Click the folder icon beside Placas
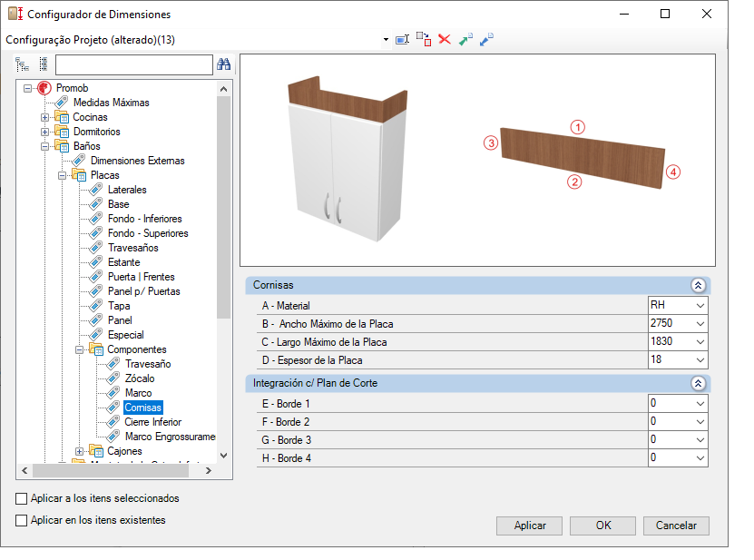754x560 pixels. pos(79,175)
